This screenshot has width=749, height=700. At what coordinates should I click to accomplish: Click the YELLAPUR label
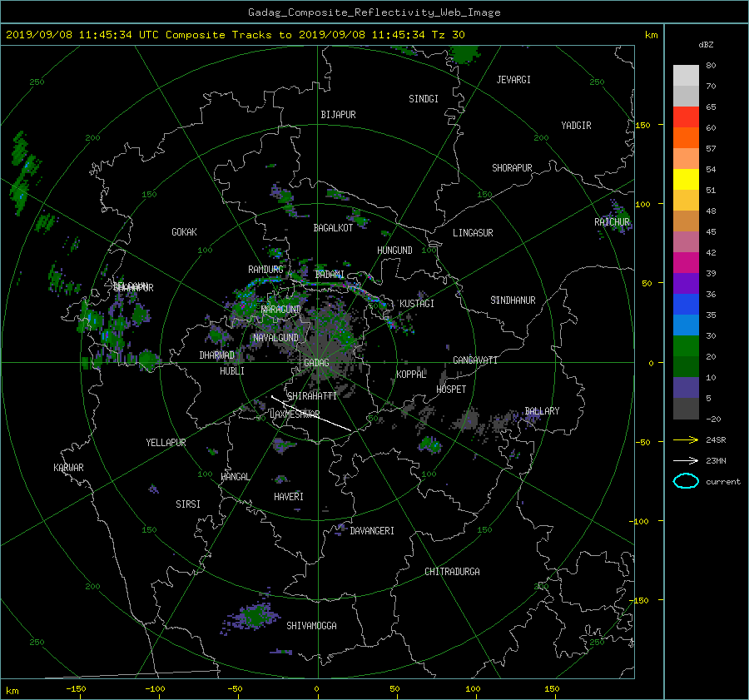166,443
